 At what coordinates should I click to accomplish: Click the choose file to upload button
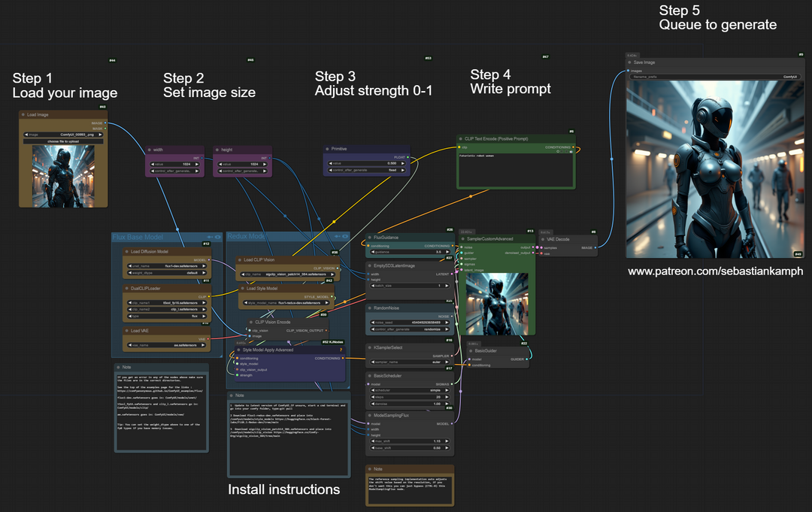(x=63, y=141)
